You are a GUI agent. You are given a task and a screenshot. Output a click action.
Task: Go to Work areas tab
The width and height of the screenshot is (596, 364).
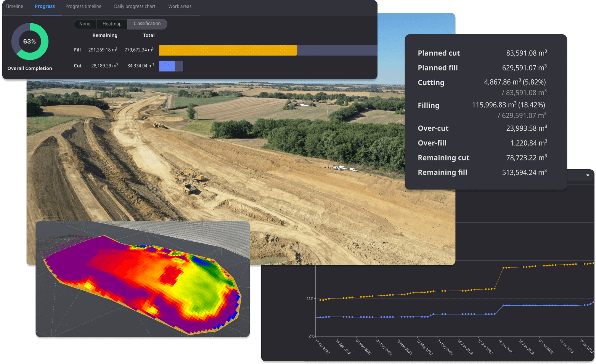tap(180, 6)
